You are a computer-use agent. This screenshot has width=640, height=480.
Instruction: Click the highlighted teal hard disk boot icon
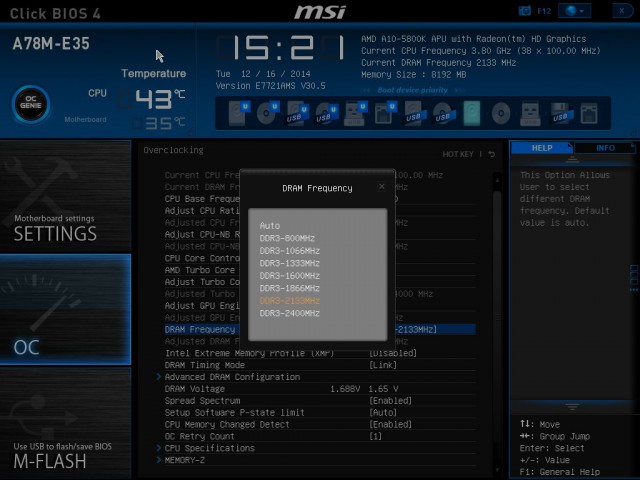472,113
